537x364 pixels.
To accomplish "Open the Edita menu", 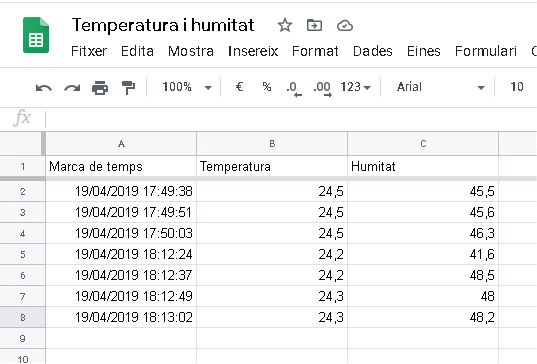I will point(137,51).
